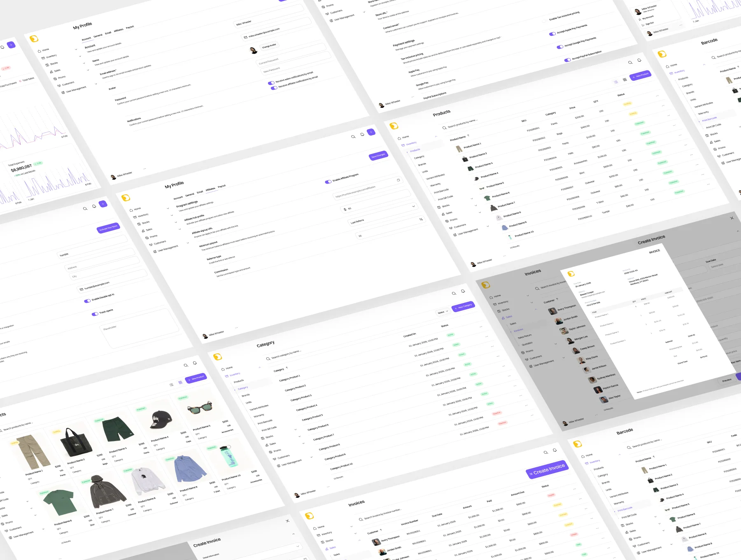This screenshot has height=560, width=741.
Task: Click search icon above Create Invoice button
Action: [x=546, y=452]
